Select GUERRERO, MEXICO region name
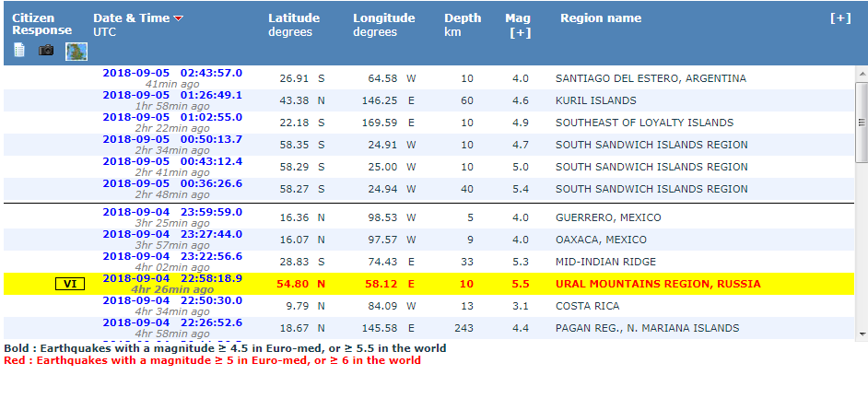 pos(608,217)
